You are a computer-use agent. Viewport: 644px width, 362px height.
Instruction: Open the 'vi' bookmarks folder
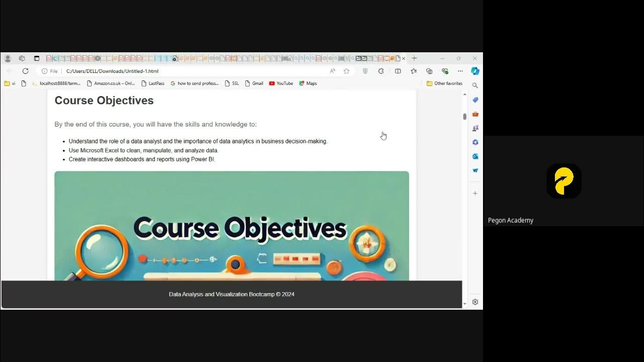[x=10, y=83]
